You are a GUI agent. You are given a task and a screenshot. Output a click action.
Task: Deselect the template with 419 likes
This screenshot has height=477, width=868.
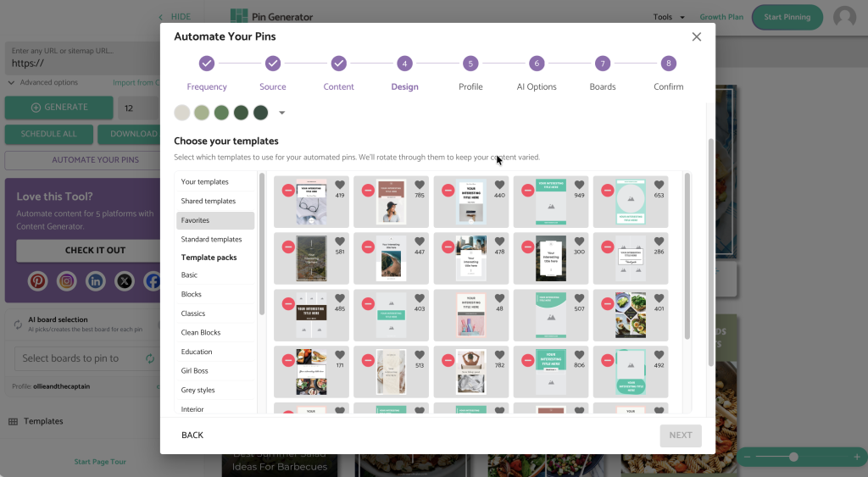pyautogui.click(x=288, y=191)
